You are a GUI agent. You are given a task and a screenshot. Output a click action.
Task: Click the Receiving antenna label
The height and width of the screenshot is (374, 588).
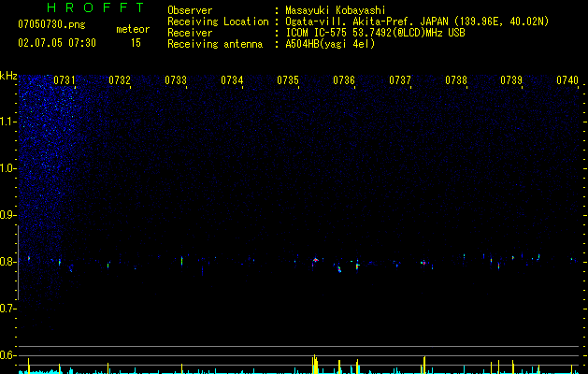tap(215, 44)
